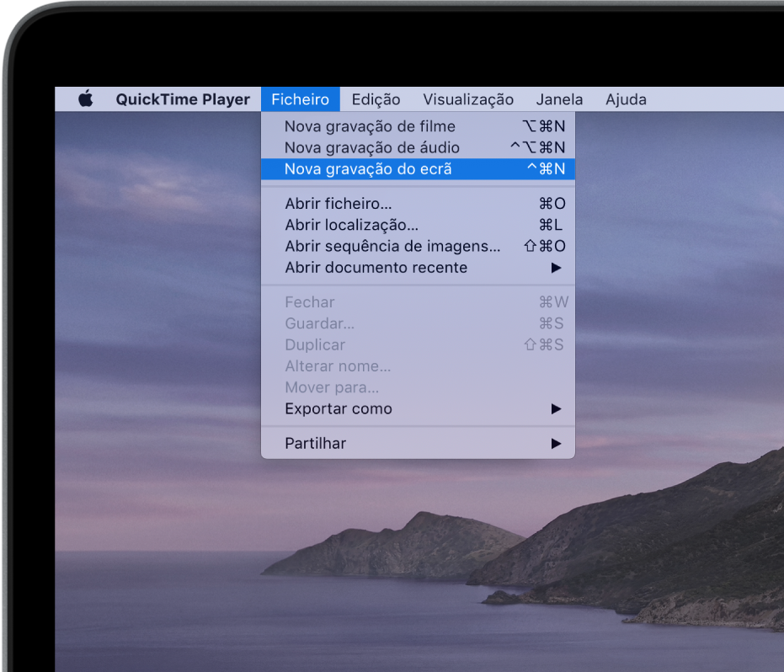784x672 pixels.
Task: Choose Abrir sequência de imagens...
Action: click(x=418, y=246)
